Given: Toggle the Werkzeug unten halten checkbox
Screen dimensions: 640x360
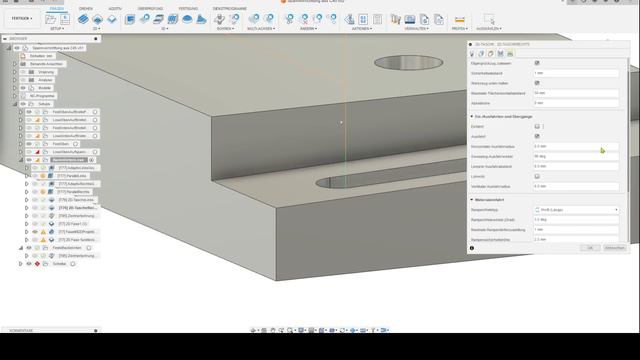Looking at the screenshot, I should (x=537, y=83).
